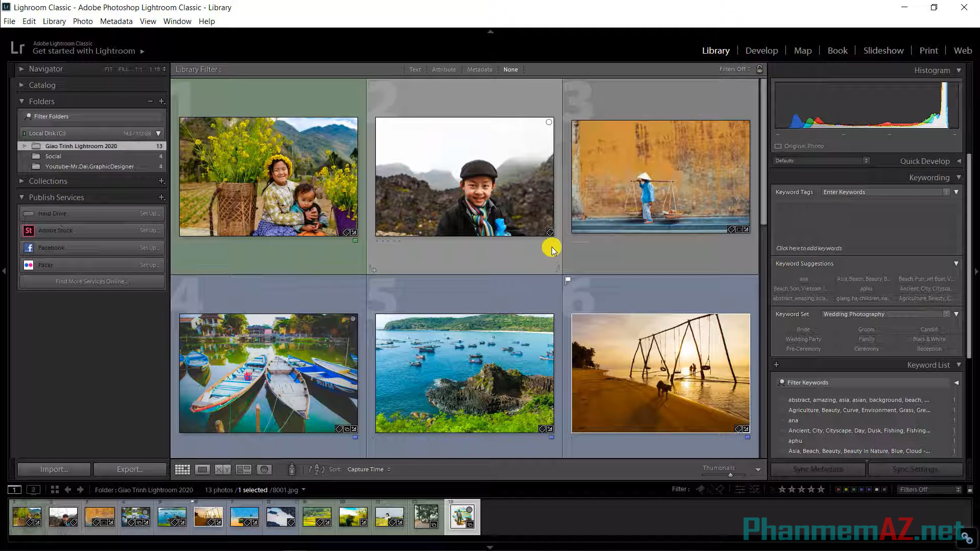
Task: Switch to the Develop module
Action: [x=761, y=50]
